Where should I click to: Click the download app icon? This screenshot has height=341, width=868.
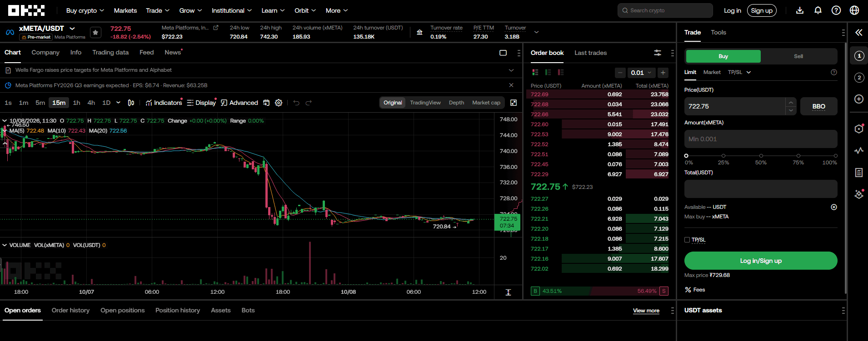pyautogui.click(x=800, y=10)
